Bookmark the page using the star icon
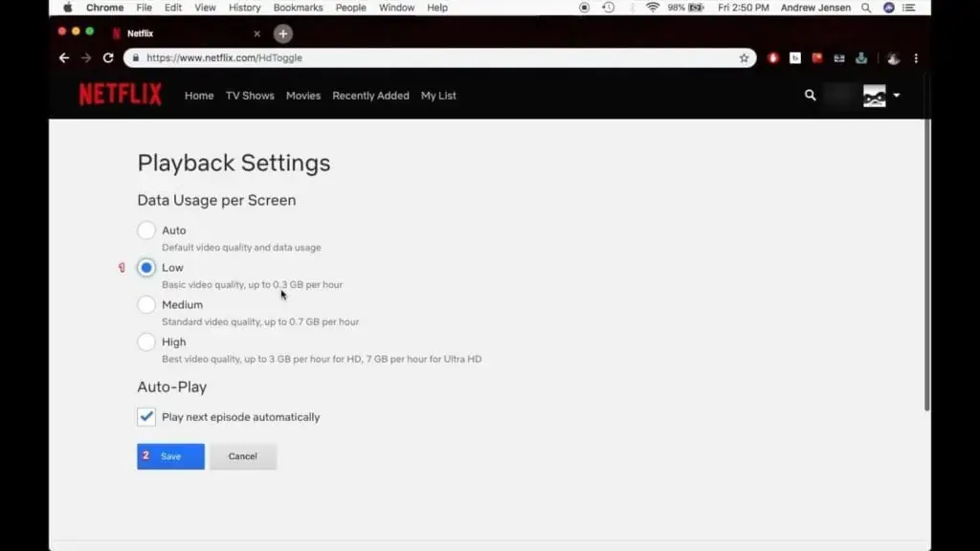Screen dimensions: 980x551 point(745,57)
